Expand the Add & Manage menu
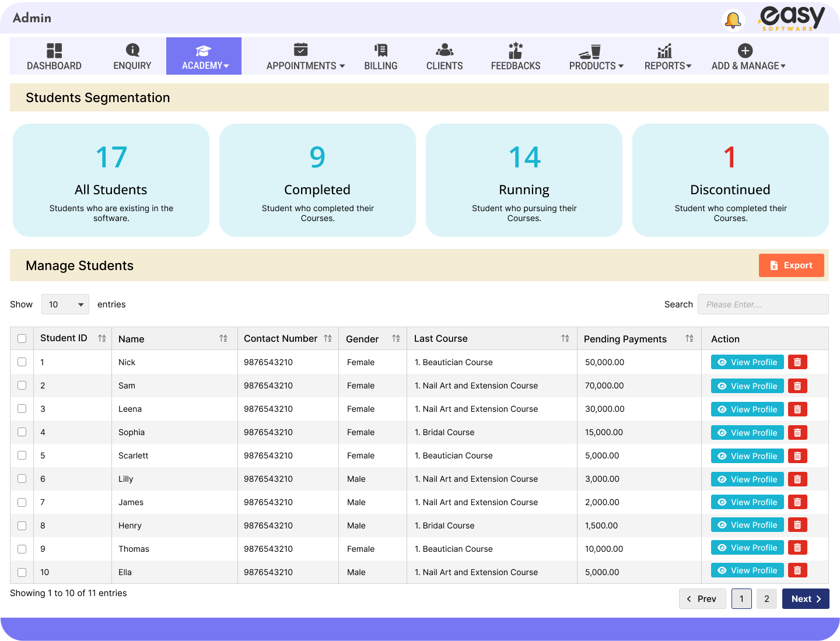Viewport: 840px width, 641px height. click(748, 57)
